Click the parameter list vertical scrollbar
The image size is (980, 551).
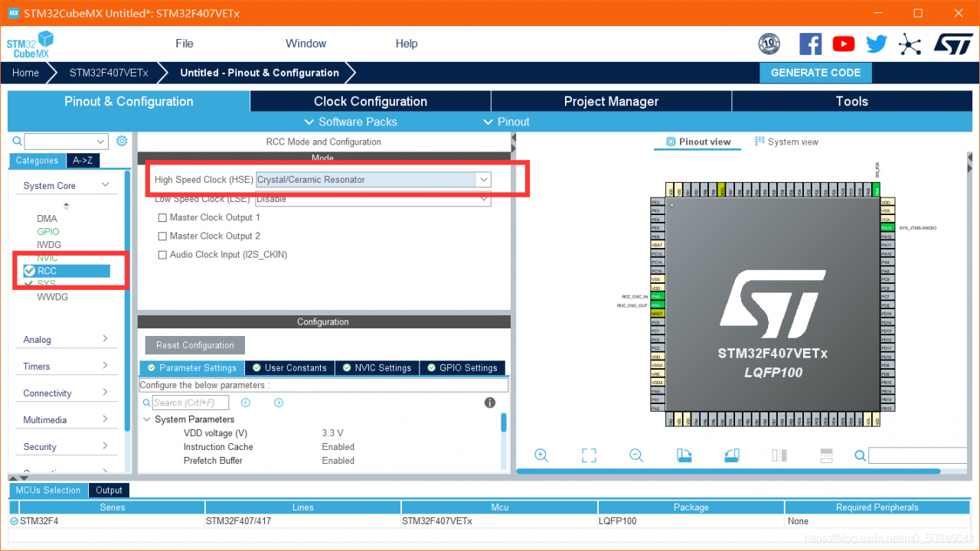(x=504, y=423)
